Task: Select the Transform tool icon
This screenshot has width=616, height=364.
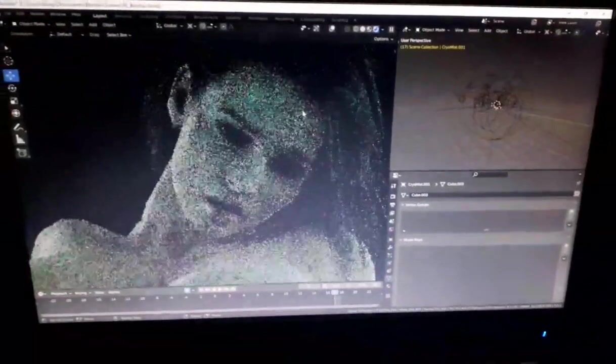Action: click(x=15, y=114)
